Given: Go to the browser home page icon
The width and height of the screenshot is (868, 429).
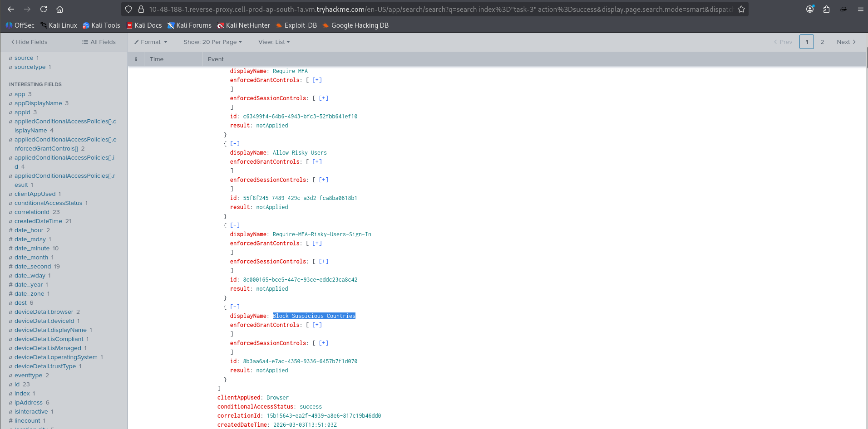Looking at the screenshot, I should 59,9.
